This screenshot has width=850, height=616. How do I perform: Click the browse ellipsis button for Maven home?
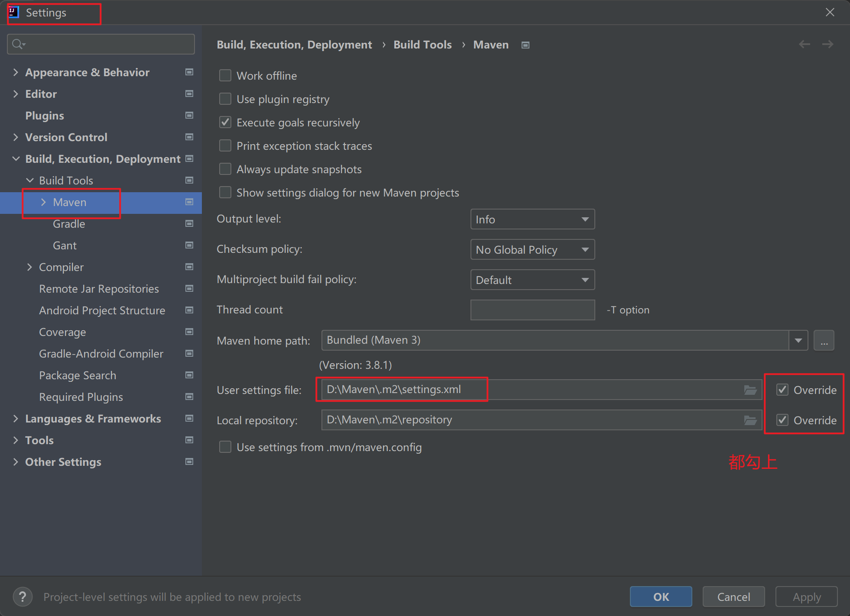824,341
